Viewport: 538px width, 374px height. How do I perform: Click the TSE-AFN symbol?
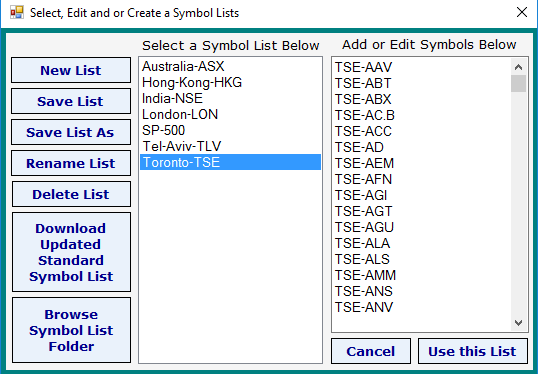[x=363, y=179]
